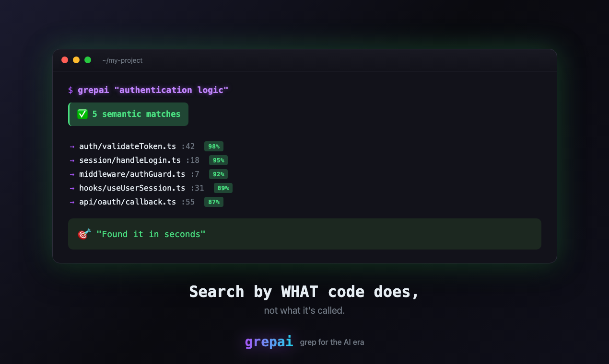Open the middleware/authGuard.ts result
This screenshot has width=609, height=364.
click(x=132, y=174)
